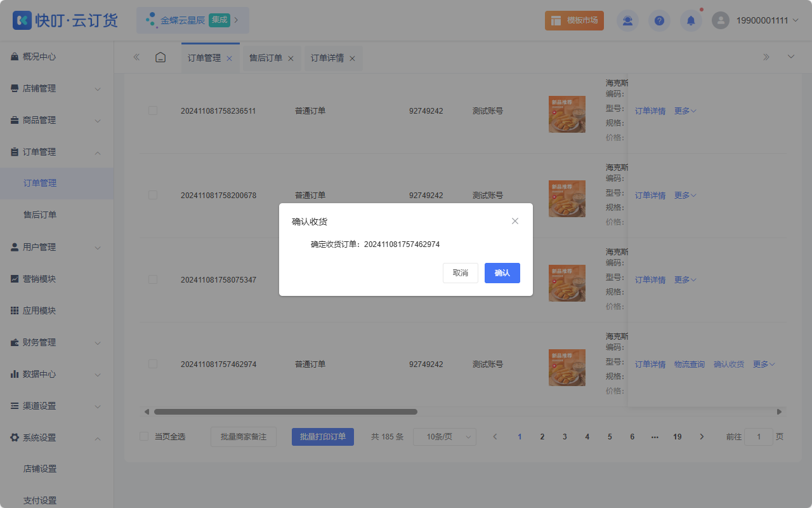Close the 订单详情 tab

[x=352, y=58]
